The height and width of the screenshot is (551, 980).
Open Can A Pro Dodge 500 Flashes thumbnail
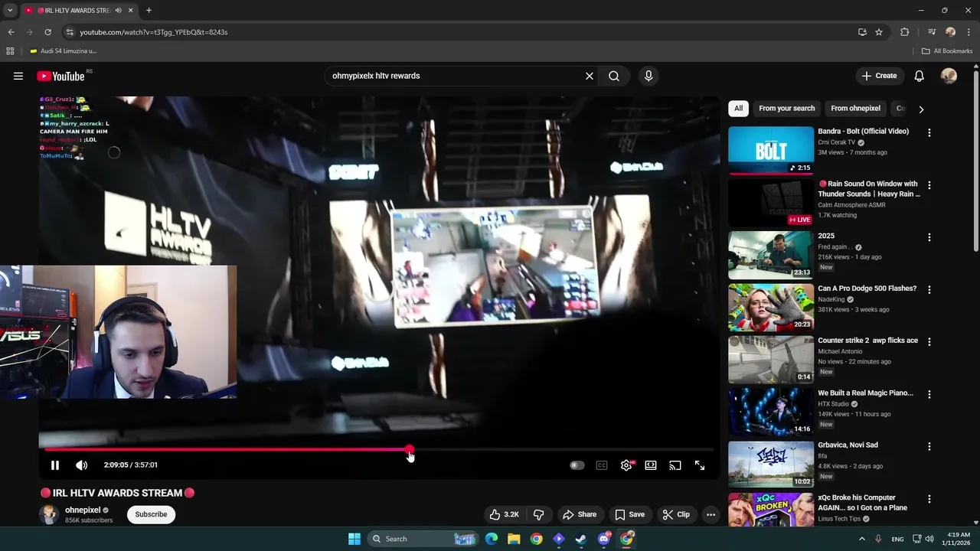[x=771, y=307]
